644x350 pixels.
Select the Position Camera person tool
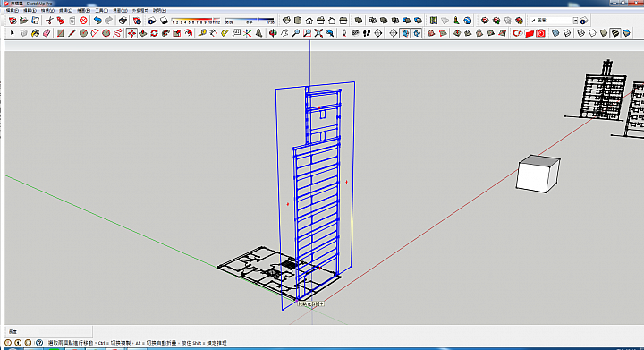[x=344, y=33]
